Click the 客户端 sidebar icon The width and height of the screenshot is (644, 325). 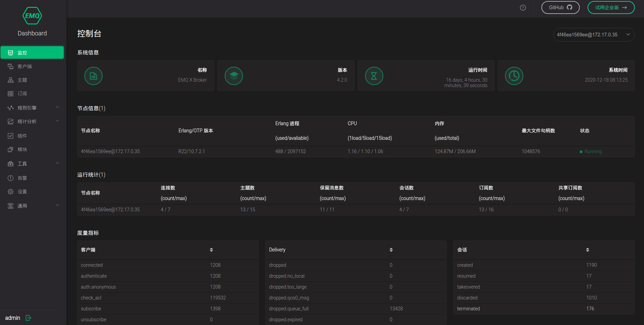coord(11,66)
